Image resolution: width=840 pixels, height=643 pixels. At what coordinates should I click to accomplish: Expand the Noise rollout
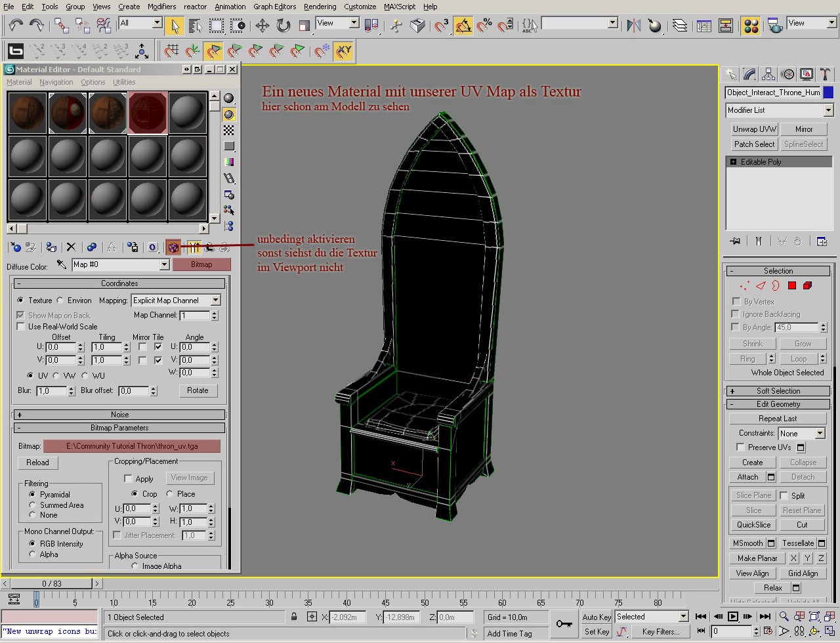click(119, 415)
